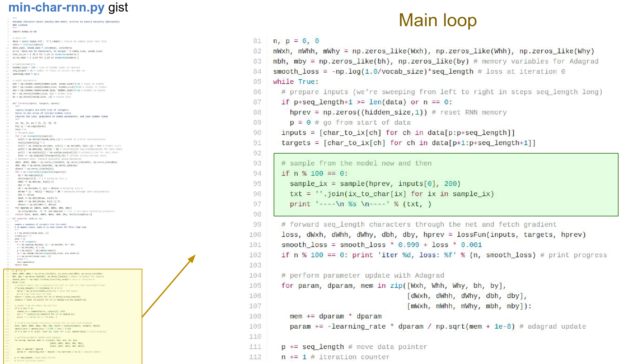Click the 'mem += dparam * dparam' line
The image size is (639, 364).
tap(335, 316)
